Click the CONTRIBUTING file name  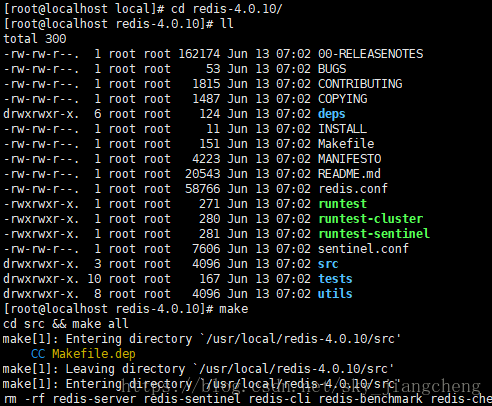click(360, 84)
